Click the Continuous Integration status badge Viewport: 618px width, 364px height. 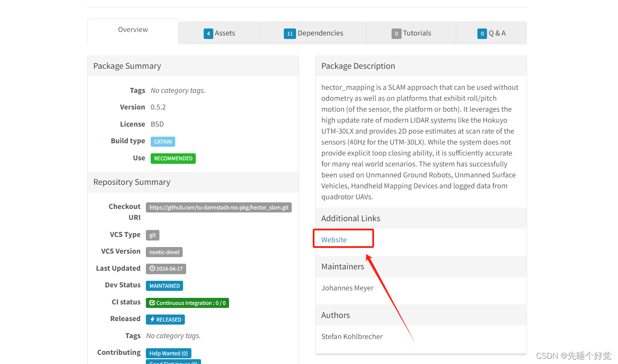coord(187,303)
